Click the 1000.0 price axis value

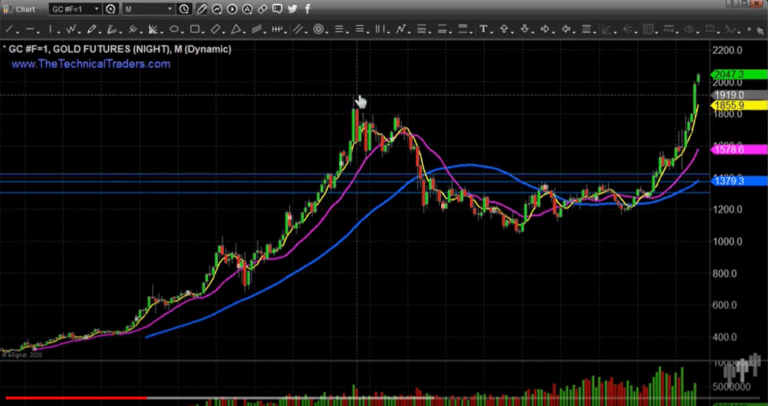(729, 241)
